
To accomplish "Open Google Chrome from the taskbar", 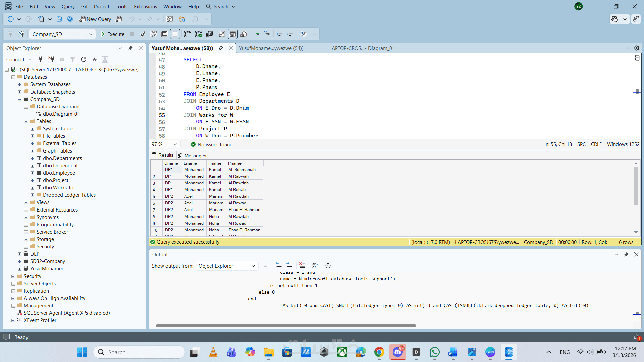I will coord(379,352).
